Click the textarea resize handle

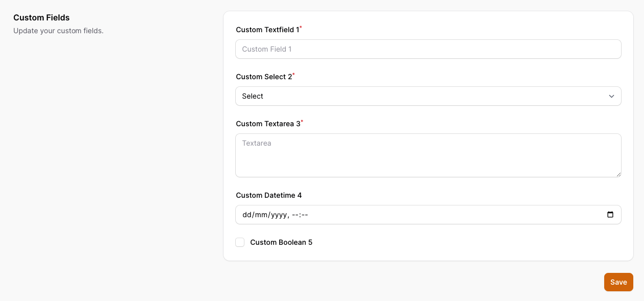[618, 174]
